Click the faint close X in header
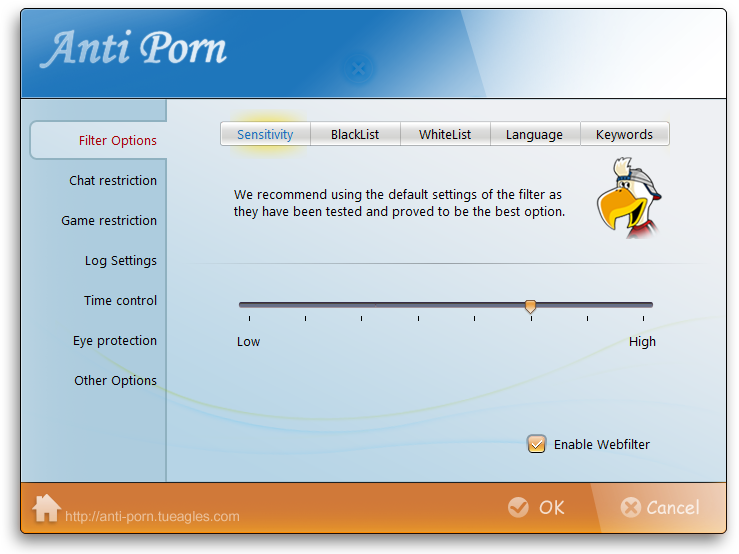Viewport: 739px width, 554px height. click(x=358, y=69)
